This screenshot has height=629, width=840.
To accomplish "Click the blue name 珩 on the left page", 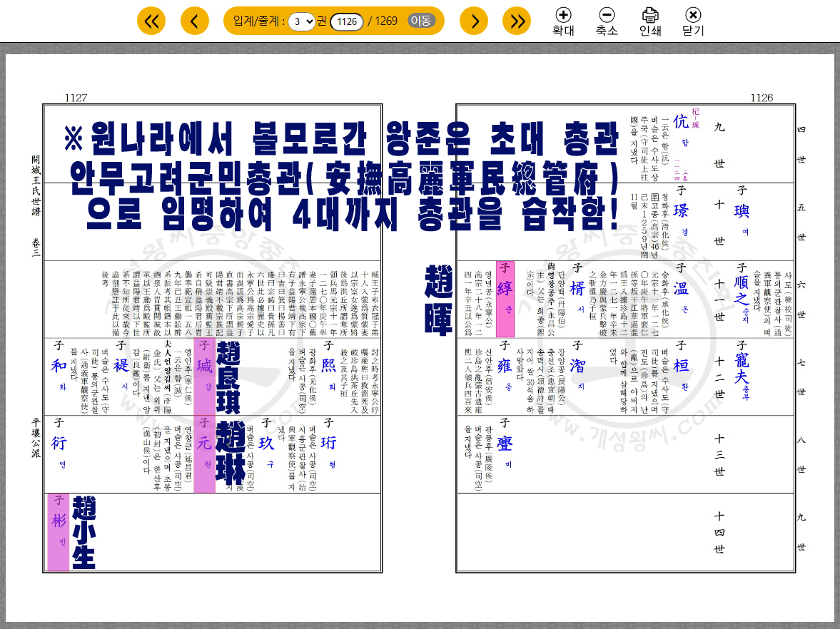I will (328, 443).
